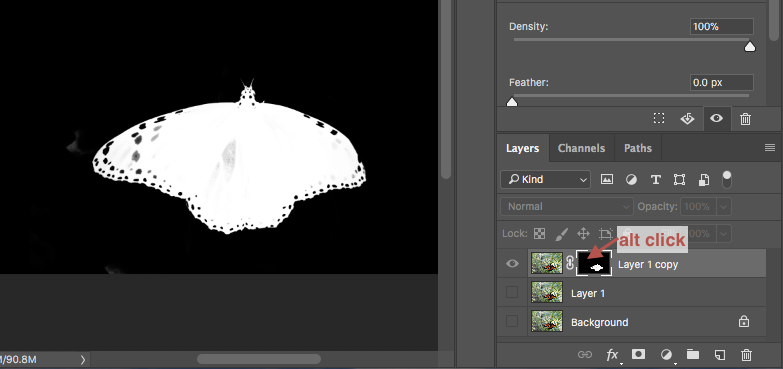
Task: Delete layer using Layers panel trash icon
Action: (x=746, y=355)
